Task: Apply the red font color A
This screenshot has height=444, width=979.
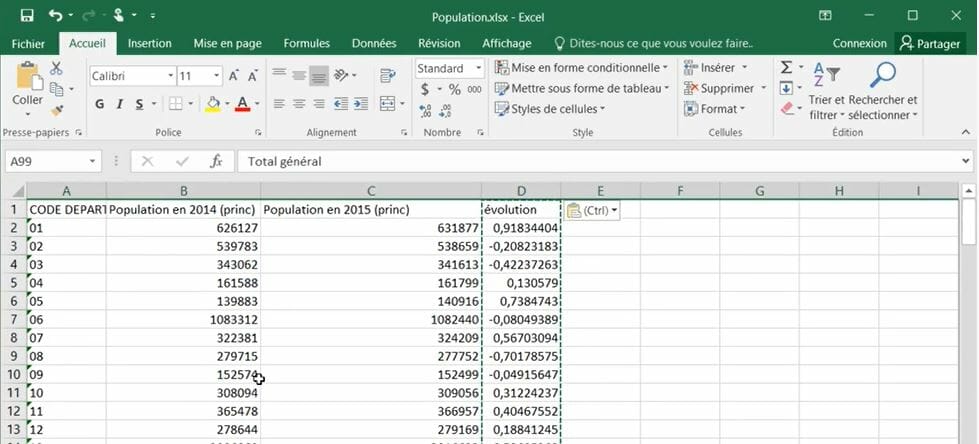Action: click(242, 104)
